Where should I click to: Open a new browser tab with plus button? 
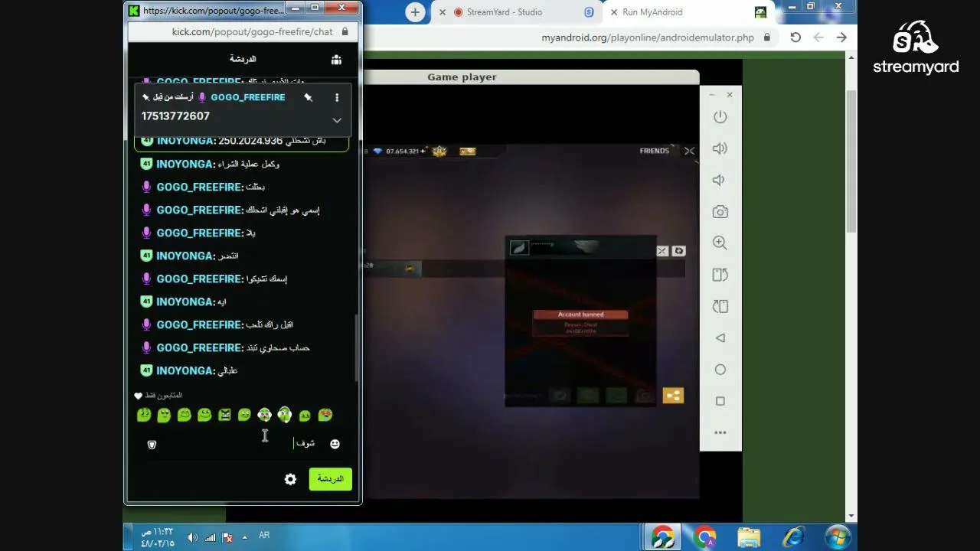click(x=415, y=11)
